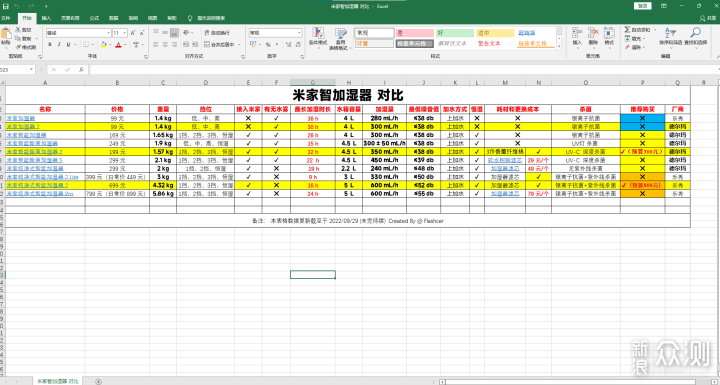Image resolution: width=720 pixels, height=385 pixels.
Task: Toggle Italic formatting
Action: tap(59, 45)
